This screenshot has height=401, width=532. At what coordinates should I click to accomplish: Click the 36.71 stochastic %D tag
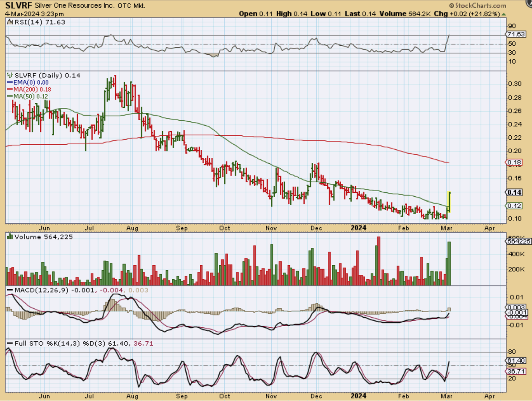516,371
